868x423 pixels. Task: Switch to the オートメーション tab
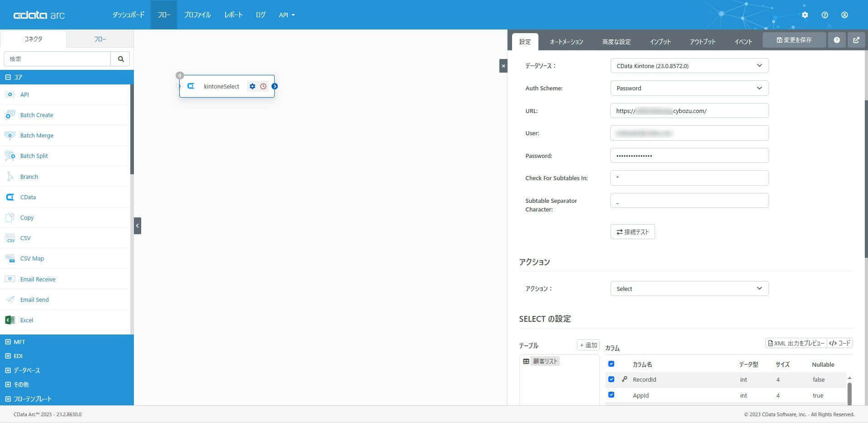pyautogui.click(x=566, y=41)
